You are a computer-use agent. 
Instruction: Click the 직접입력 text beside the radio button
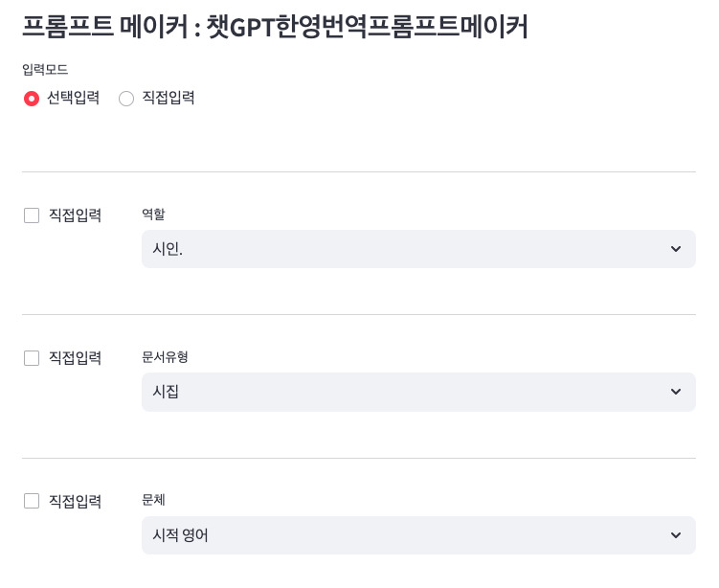pos(169,98)
